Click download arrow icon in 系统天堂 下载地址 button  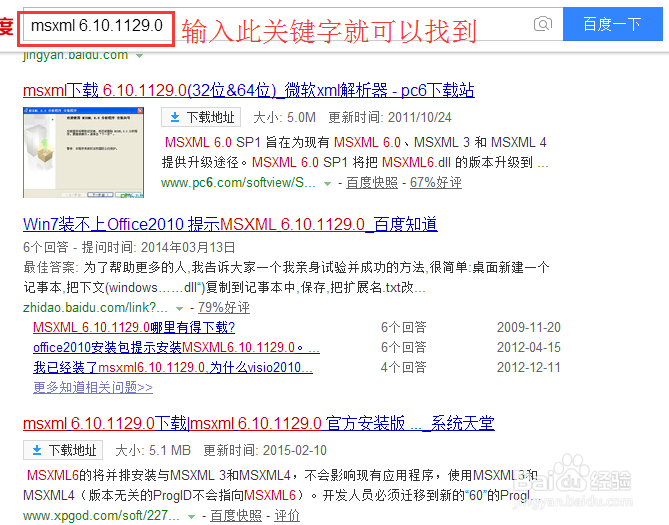37,450
